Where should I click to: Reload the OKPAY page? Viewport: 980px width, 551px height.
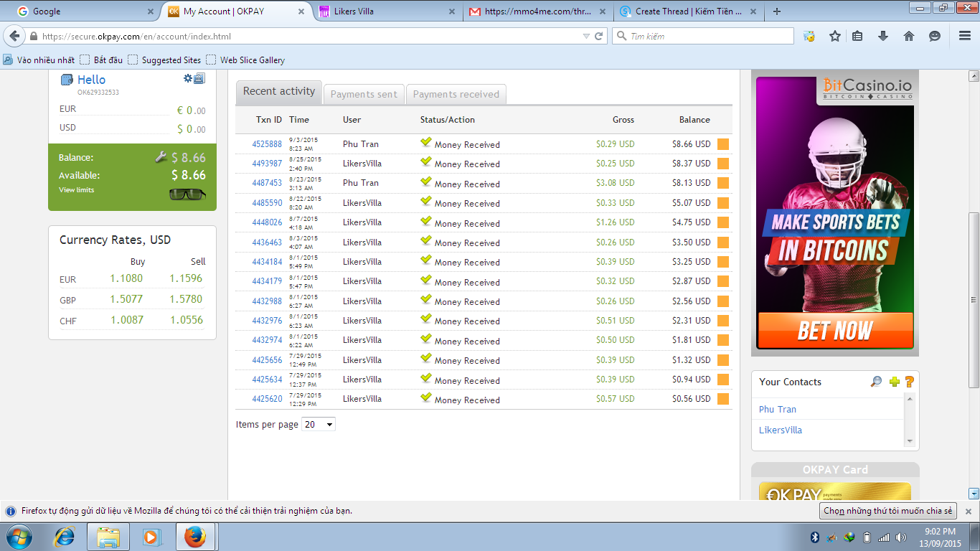click(x=599, y=36)
